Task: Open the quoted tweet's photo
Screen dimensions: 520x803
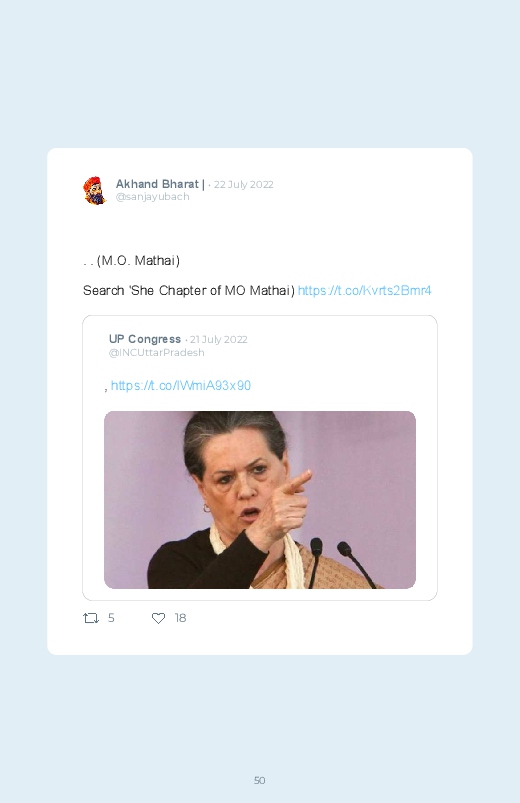Action: [x=260, y=500]
